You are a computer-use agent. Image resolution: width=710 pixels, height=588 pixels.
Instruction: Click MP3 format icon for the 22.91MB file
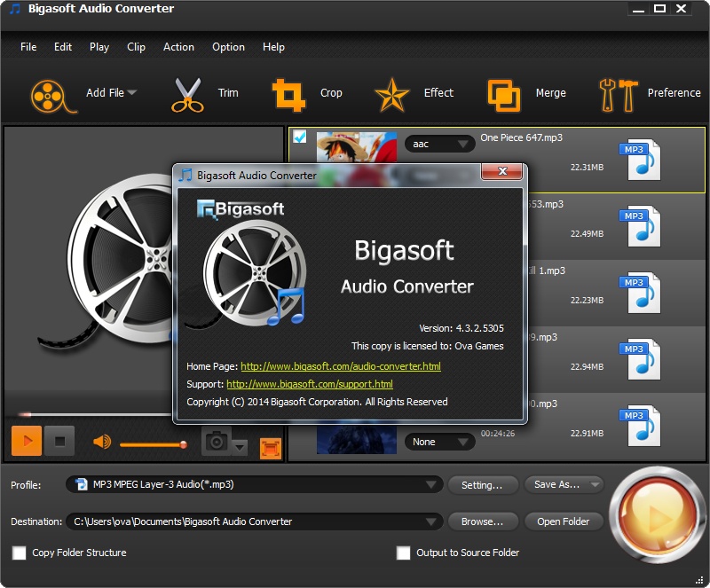640,426
